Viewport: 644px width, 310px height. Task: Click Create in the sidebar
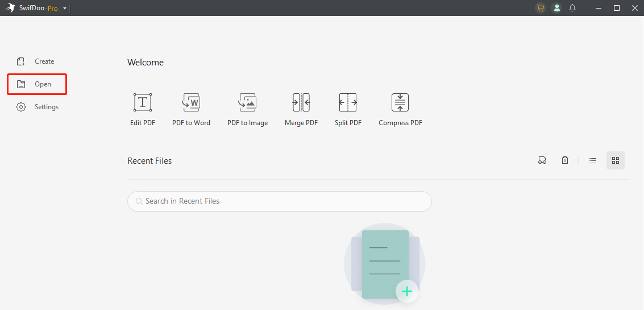35,61
